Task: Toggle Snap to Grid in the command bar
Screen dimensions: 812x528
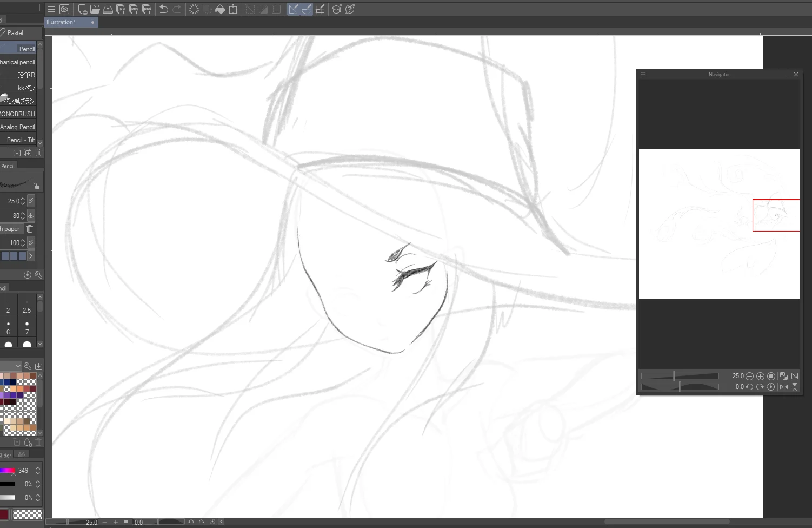Action: point(320,9)
